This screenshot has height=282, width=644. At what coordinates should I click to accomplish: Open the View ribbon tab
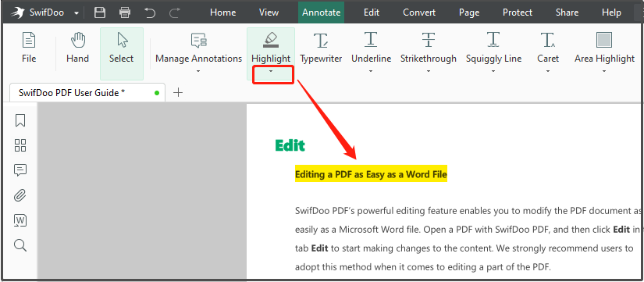coord(269,12)
